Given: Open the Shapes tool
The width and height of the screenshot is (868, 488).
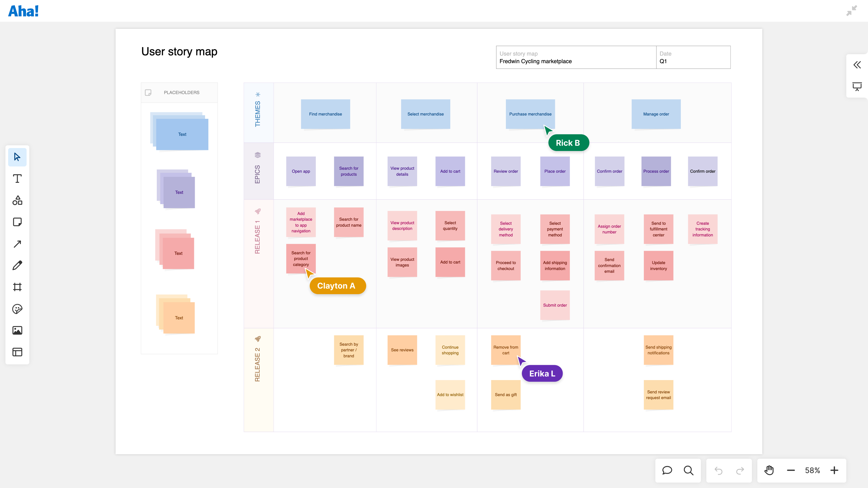Looking at the screenshot, I should (x=17, y=201).
